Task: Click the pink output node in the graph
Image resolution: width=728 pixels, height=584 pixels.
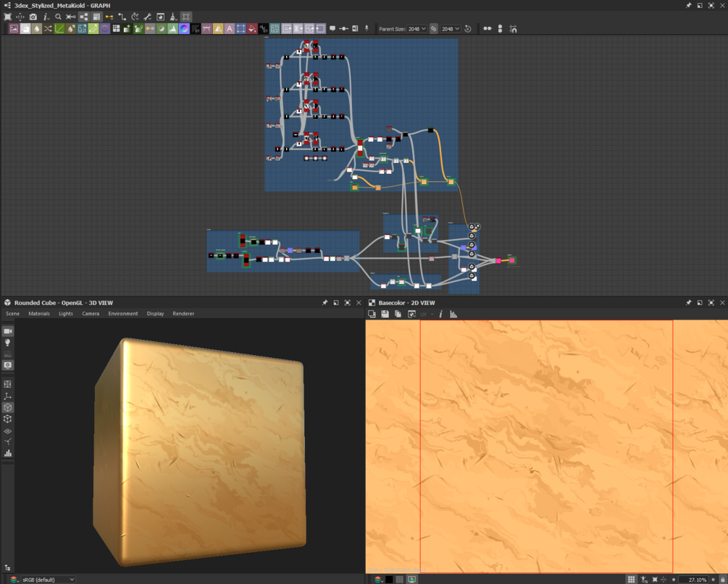Action: tap(511, 260)
